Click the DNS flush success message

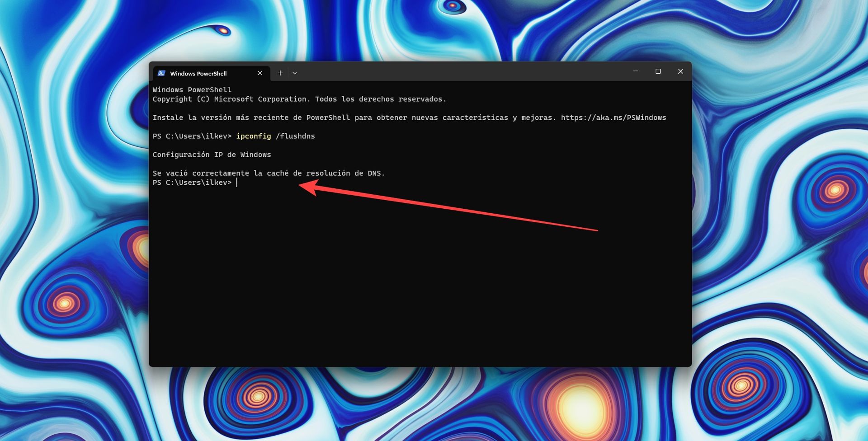(x=269, y=173)
